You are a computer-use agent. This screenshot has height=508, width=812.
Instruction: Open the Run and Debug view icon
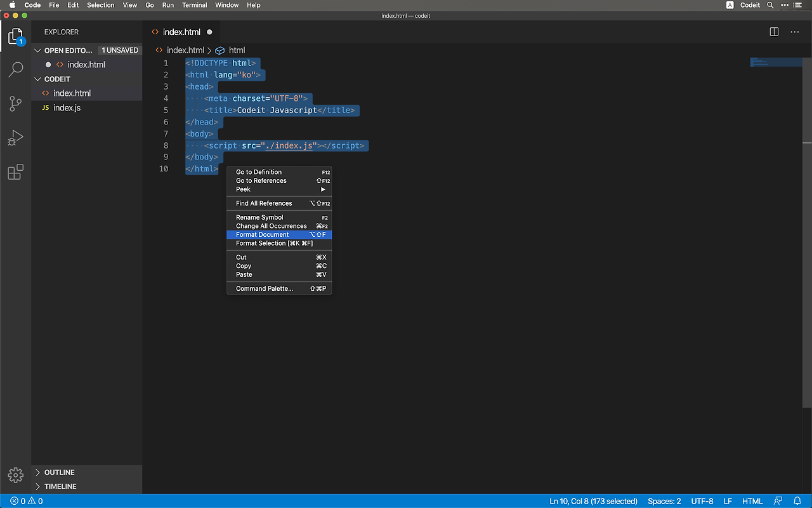coord(16,138)
